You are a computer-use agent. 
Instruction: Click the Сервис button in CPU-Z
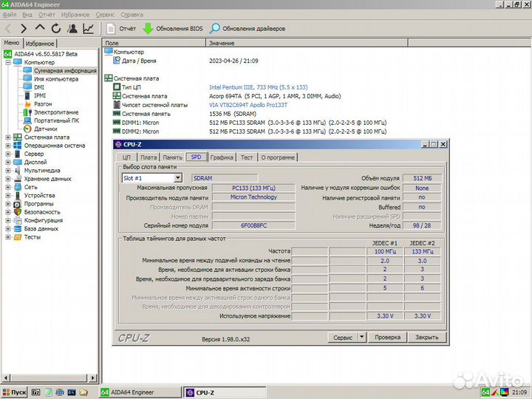[343, 338]
